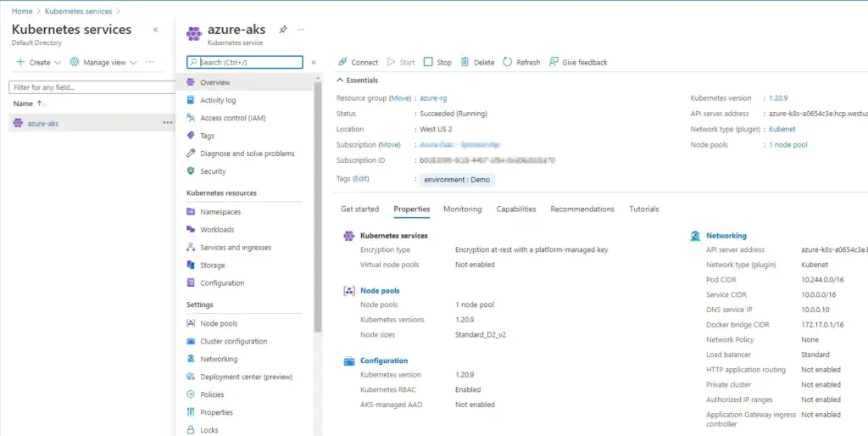Collapse the Essentials section
868x436 pixels.
[x=341, y=80]
